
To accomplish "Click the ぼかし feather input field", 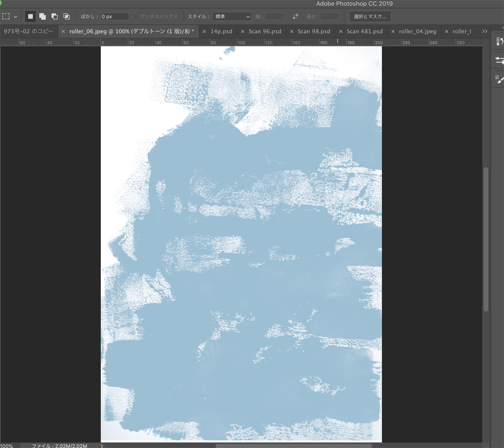I will (114, 16).
